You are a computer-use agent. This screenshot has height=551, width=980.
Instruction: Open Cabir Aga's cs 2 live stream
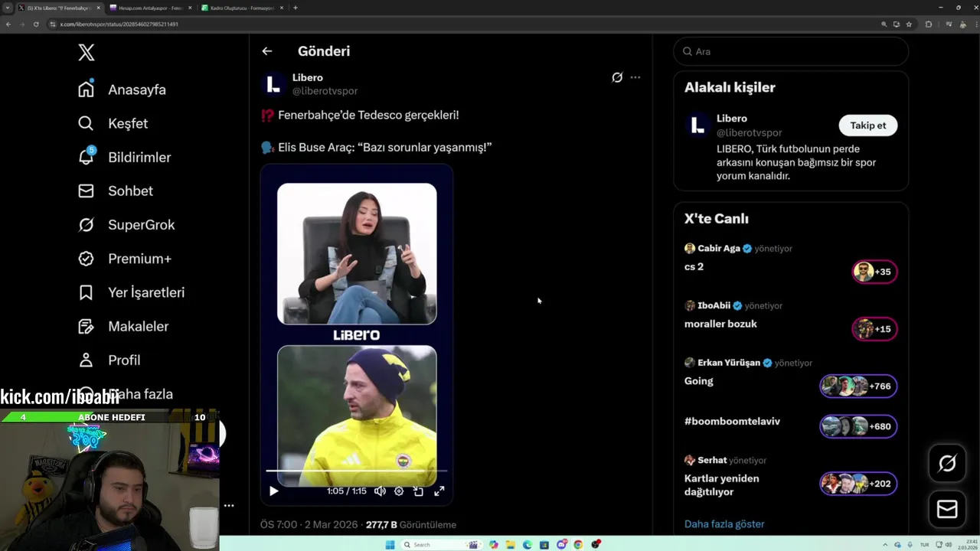[x=791, y=262]
